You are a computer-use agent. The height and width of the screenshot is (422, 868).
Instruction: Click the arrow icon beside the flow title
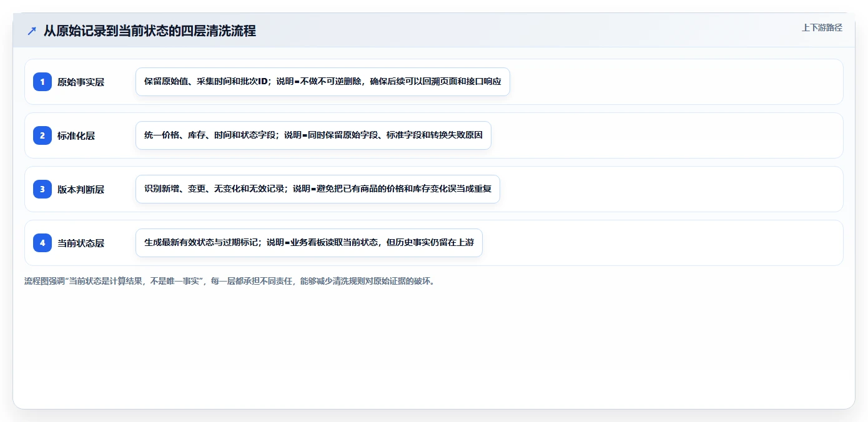(32, 31)
